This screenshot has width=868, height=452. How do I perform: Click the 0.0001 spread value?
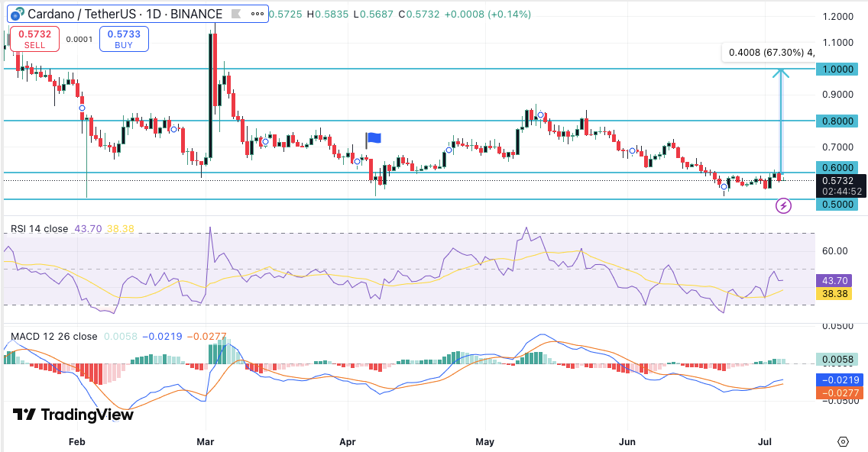click(x=79, y=39)
